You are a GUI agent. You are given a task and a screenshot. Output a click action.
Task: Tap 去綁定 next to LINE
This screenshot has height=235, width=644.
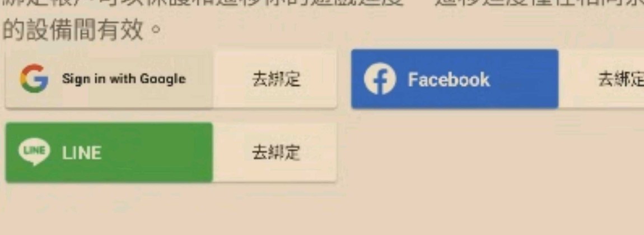pyautogui.click(x=275, y=152)
